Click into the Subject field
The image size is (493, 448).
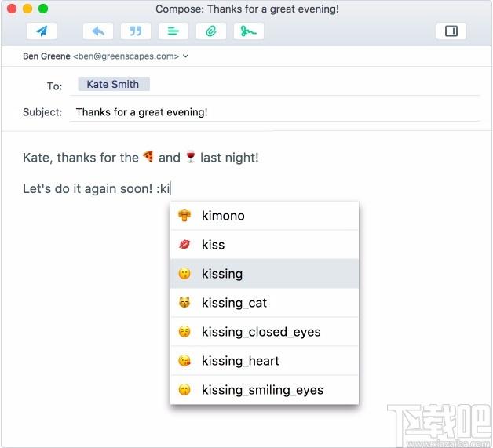tap(275, 112)
